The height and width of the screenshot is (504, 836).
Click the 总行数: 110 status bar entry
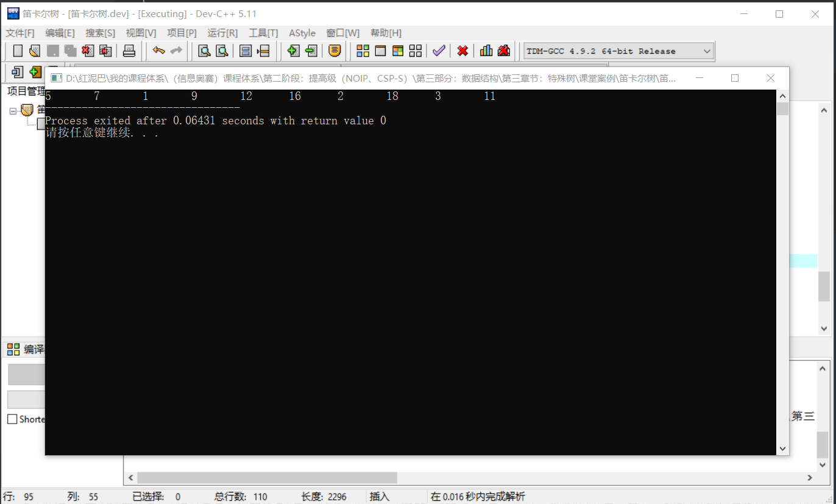coord(241,497)
